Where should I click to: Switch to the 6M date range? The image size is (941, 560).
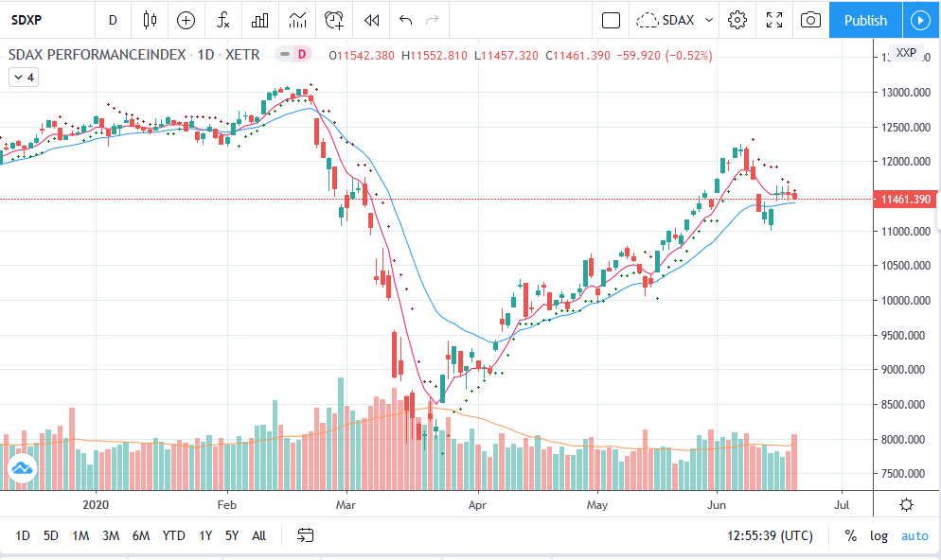click(x=141, y=535)
